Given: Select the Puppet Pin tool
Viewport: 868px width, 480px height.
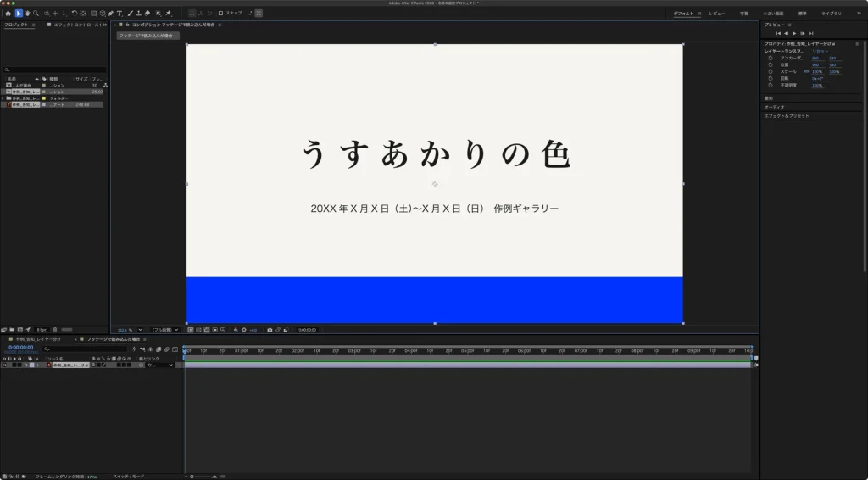Looking at the screenshot, I should click(x=169, y=14).
